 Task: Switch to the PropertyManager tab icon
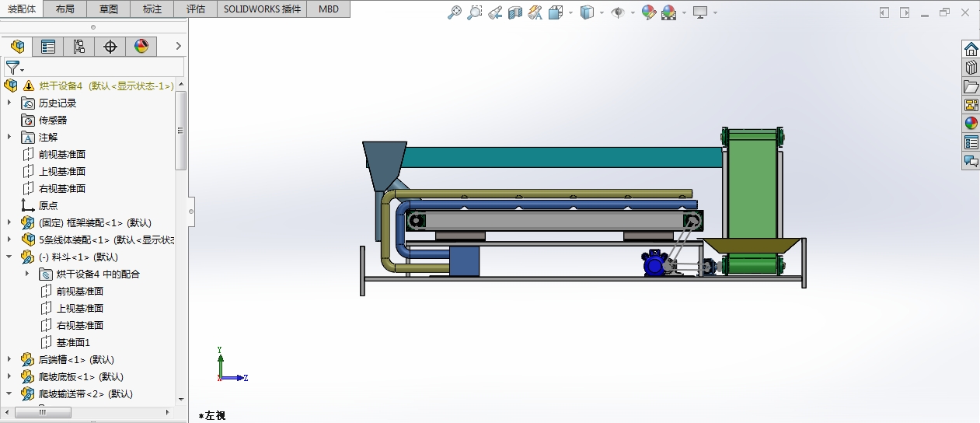[48, 47]
